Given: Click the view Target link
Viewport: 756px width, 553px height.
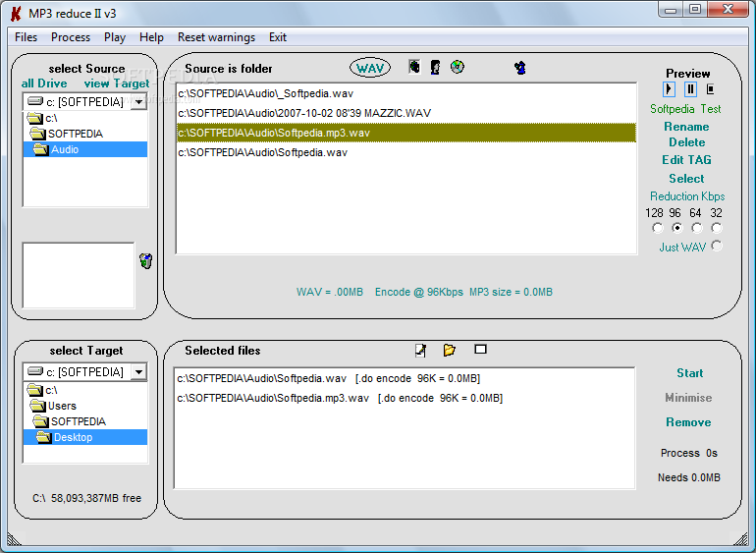Looking at the screenshot, I should (117, 83).
